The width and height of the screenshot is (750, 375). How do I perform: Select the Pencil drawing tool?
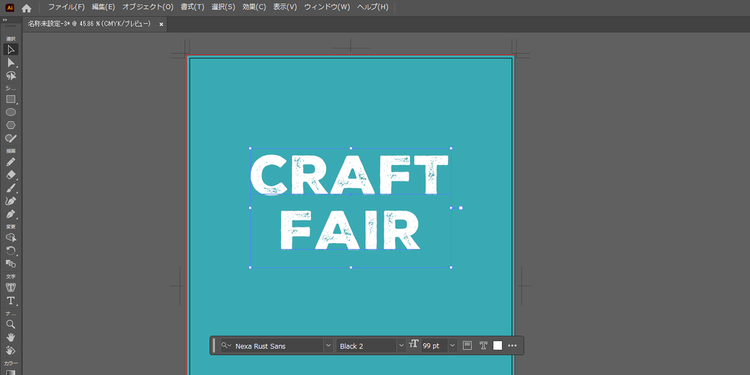(11, 162)
